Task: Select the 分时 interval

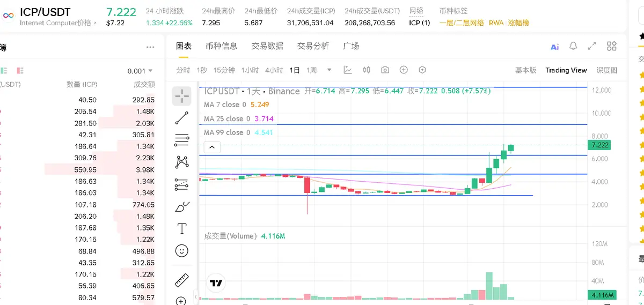Action: coord(183,70)
